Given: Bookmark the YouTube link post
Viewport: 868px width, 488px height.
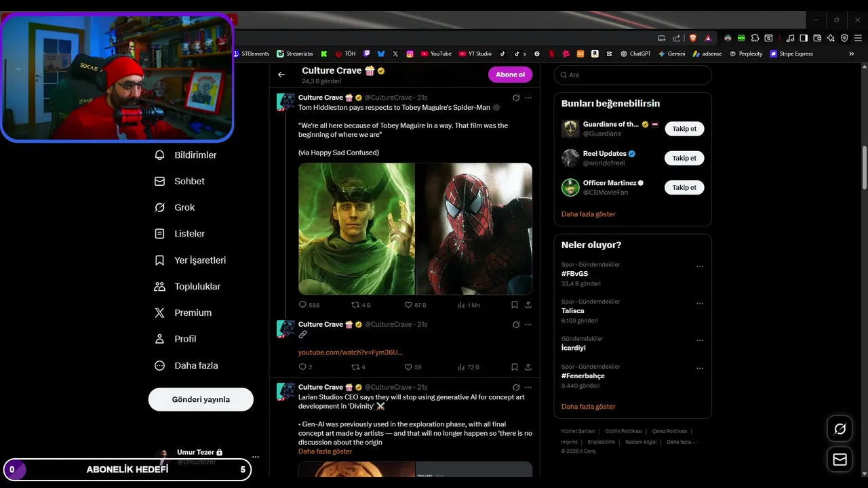Looking at the screenshot, I should click(x=515, y=367).
